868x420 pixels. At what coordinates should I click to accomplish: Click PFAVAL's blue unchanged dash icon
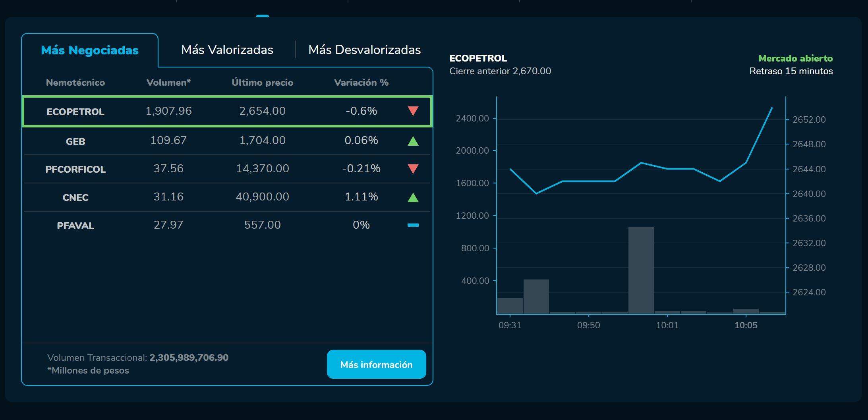point(413,225)
